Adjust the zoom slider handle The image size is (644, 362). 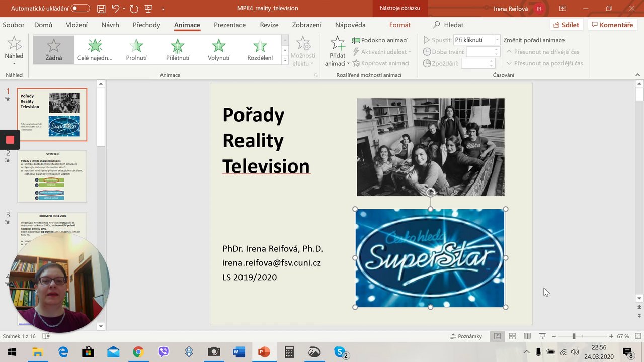574,336
